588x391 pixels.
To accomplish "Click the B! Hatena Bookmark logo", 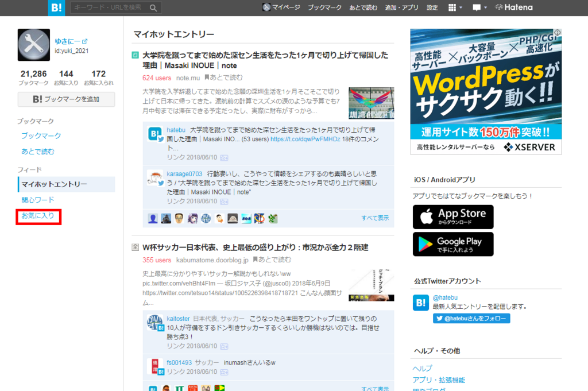I will click(56, 7).
